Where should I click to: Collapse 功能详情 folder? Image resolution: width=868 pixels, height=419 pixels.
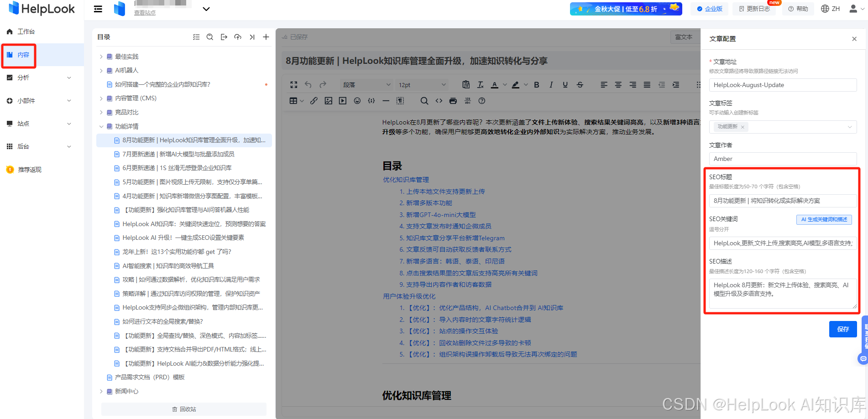coord(101,126)
